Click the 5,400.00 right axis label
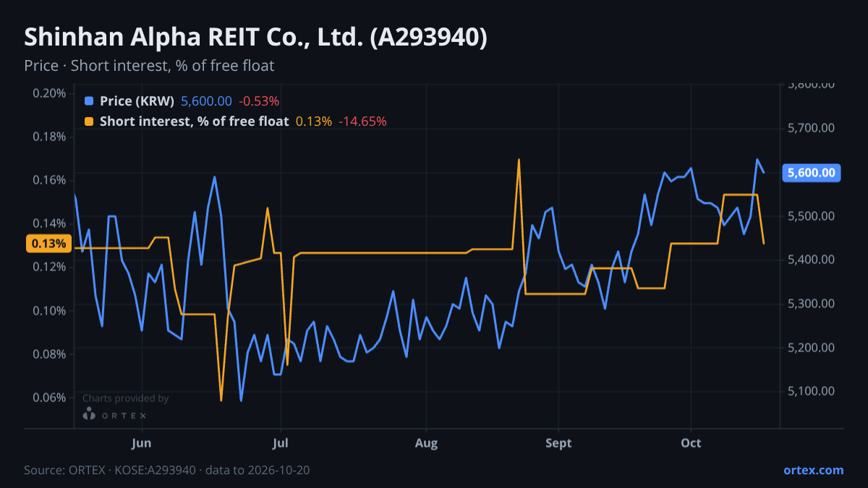The image size is (868, 488). tap(811, 260)
